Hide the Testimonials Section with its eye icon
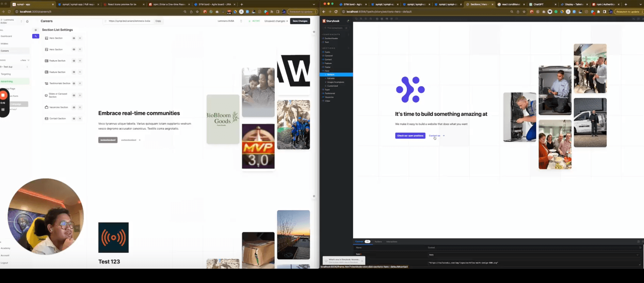644x283 pixels. click(x=74, y=83)
